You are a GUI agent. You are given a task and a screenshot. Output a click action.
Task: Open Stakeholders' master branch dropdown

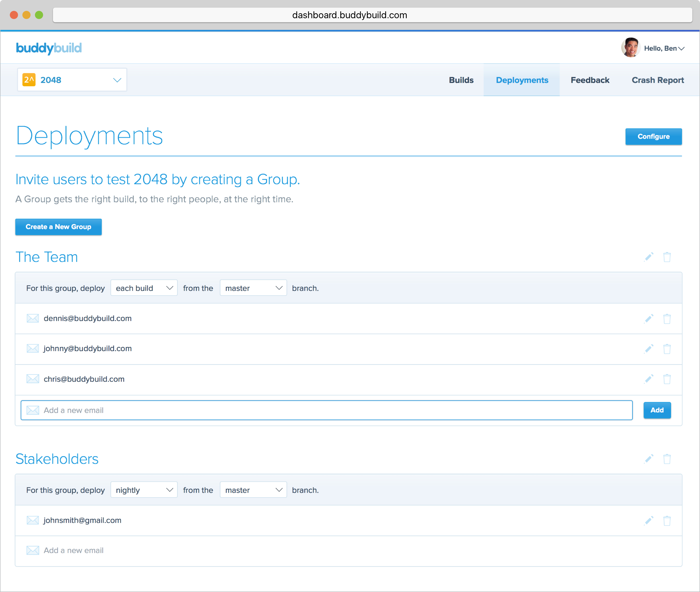253,490
